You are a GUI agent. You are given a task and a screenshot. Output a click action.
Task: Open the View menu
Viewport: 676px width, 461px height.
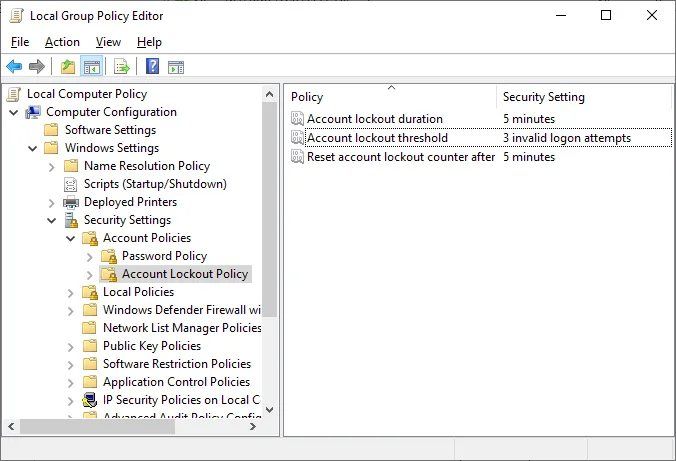click(x=108, y=42)
